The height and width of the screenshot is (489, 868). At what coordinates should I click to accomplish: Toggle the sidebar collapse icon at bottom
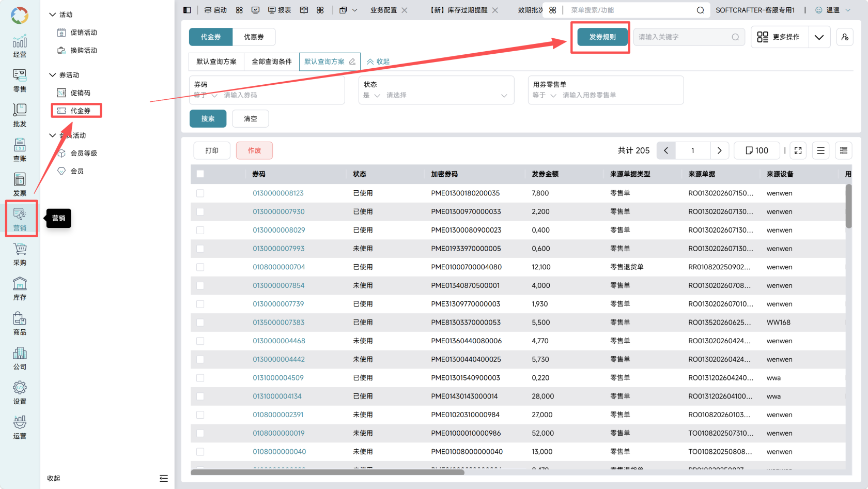[x=164, y=478]
